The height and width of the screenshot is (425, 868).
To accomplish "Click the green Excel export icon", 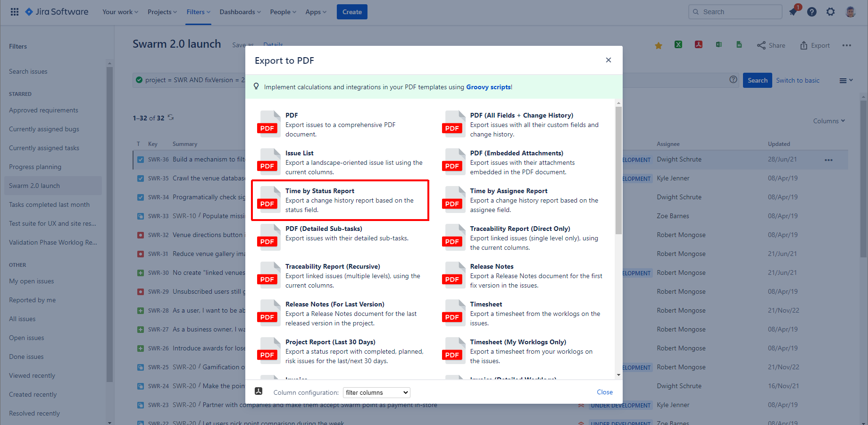I will click(x=678, y=44).
